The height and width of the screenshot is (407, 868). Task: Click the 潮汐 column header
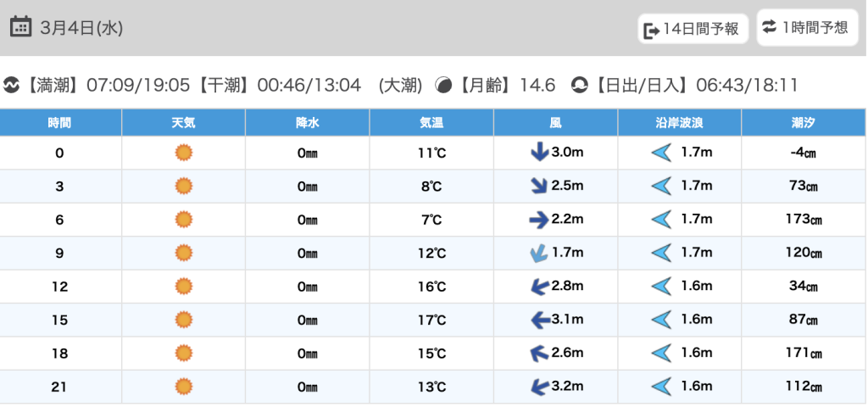[x=803, y=123]
